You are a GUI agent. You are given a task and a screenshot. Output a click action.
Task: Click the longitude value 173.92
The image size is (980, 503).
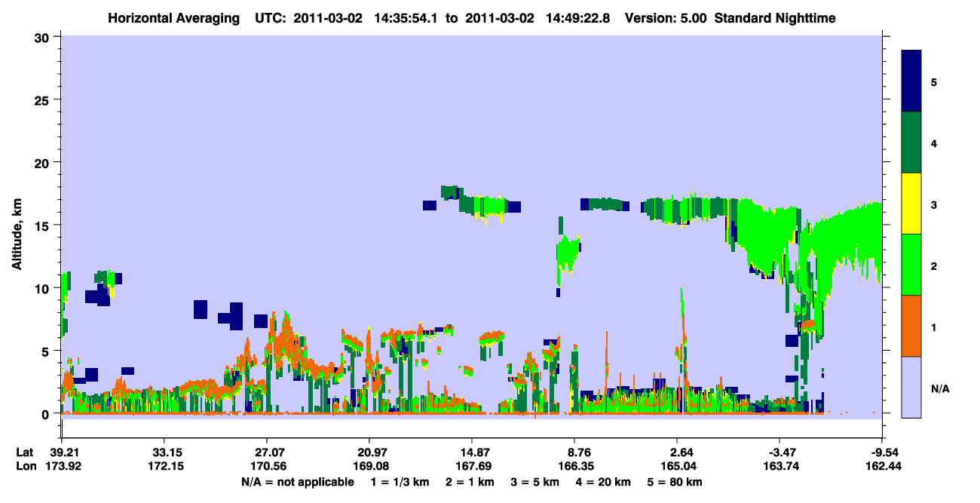click(x=62, y=466)
